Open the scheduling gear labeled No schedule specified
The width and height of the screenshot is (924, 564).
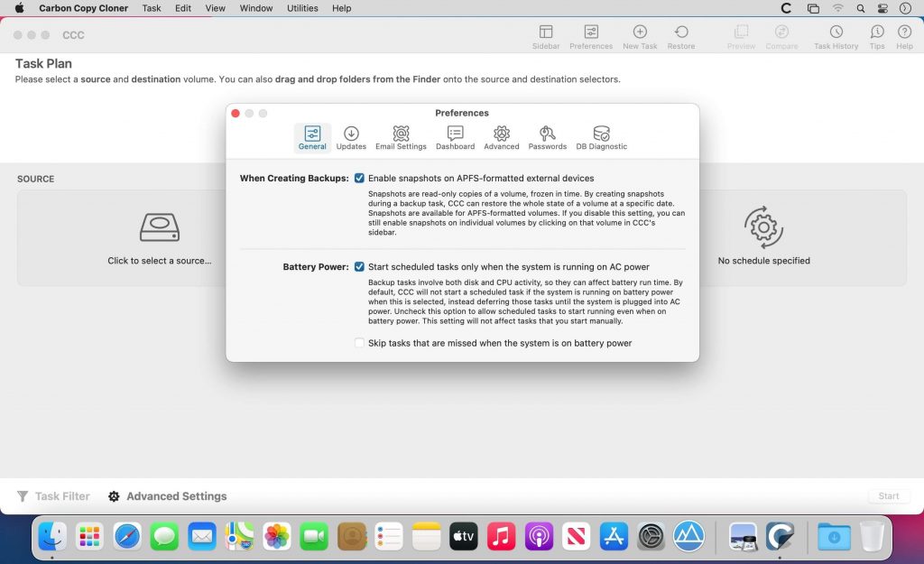coord(762,228)
